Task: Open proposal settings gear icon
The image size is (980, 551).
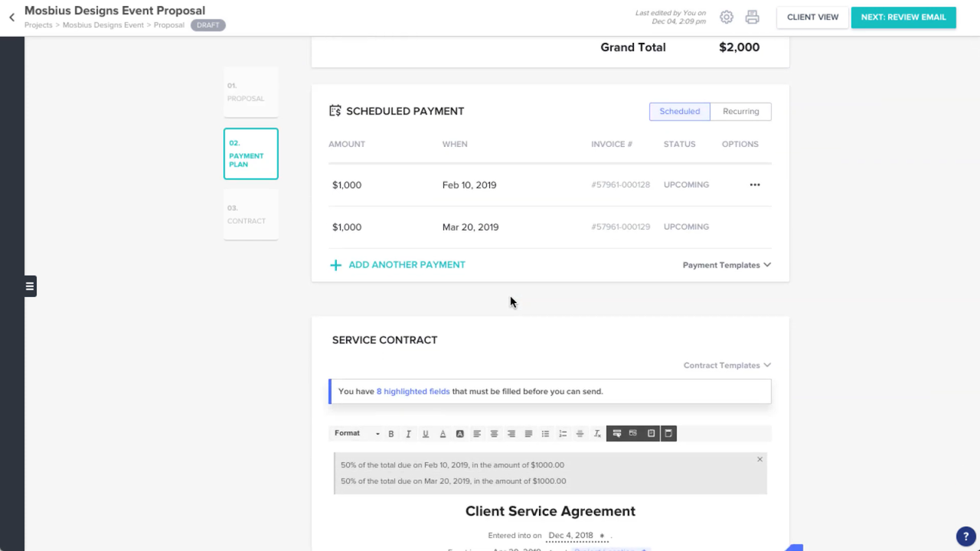Action: (x=727, y=17)
